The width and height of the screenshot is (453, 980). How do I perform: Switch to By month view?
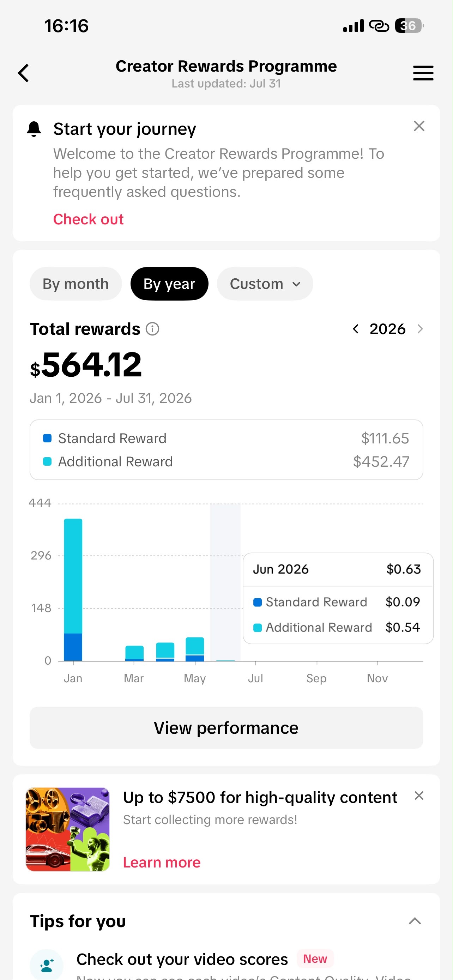click(76, 284)
